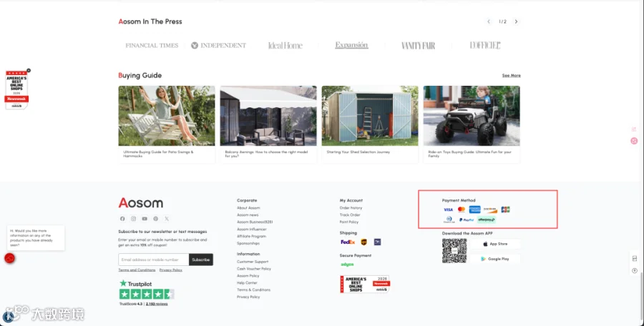
Task: Open the Sponsorships link
Action: click(248, 244)
